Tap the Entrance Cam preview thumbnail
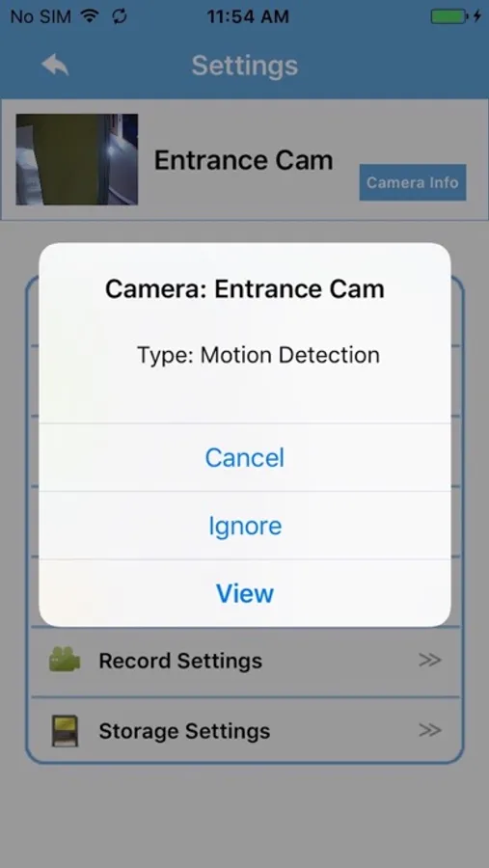Viewport: 489px width, 868px height. pos(77,159)
